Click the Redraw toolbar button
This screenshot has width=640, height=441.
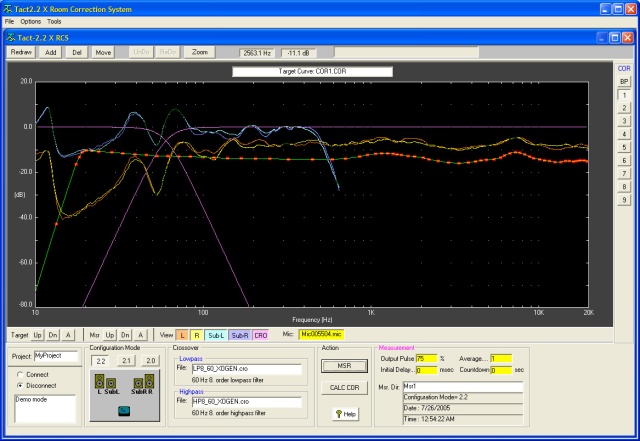pyautogui.click(x=21, y=52)
